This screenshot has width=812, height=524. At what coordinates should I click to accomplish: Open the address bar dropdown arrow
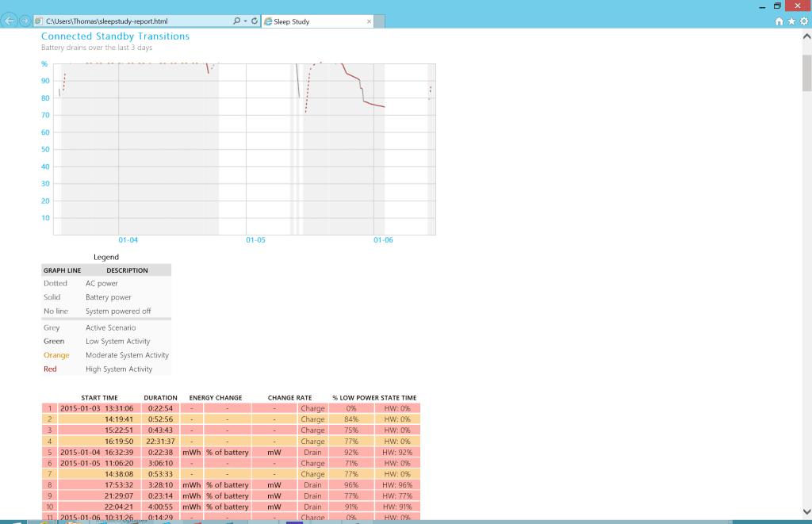[246, 21]
